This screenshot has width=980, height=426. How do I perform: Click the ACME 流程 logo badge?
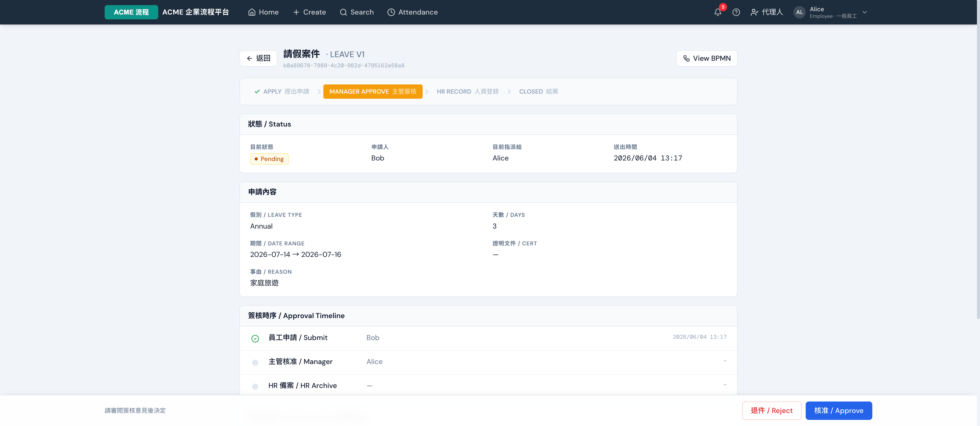pos(131,12)
